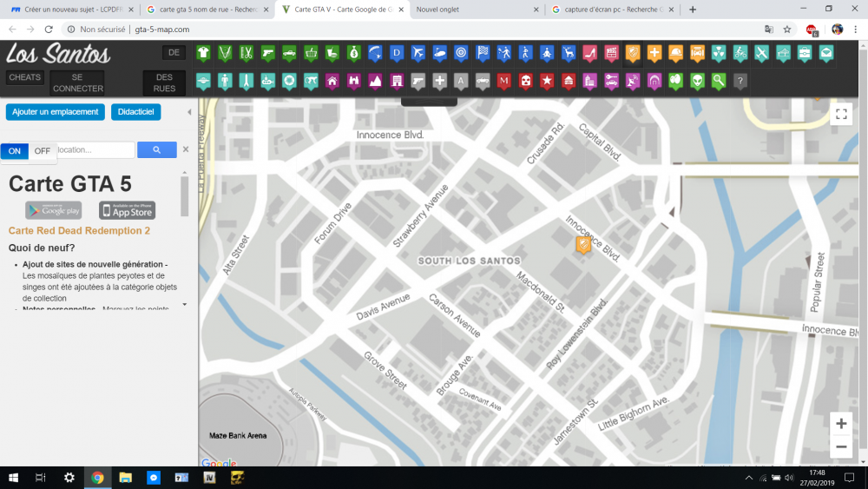Click the sidebar scrollbar up arrow

pyautogui.click(x=184, y=173)
